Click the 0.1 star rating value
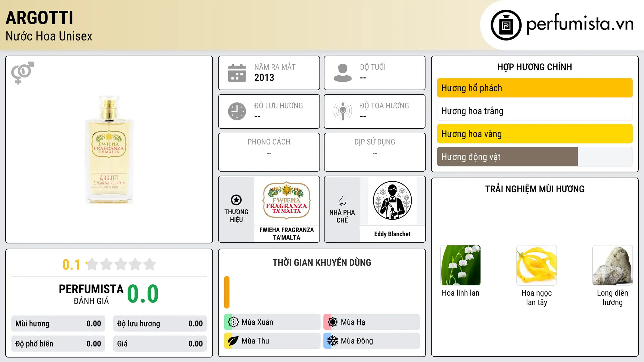This screenshot has height=362, width=644. 71,265
